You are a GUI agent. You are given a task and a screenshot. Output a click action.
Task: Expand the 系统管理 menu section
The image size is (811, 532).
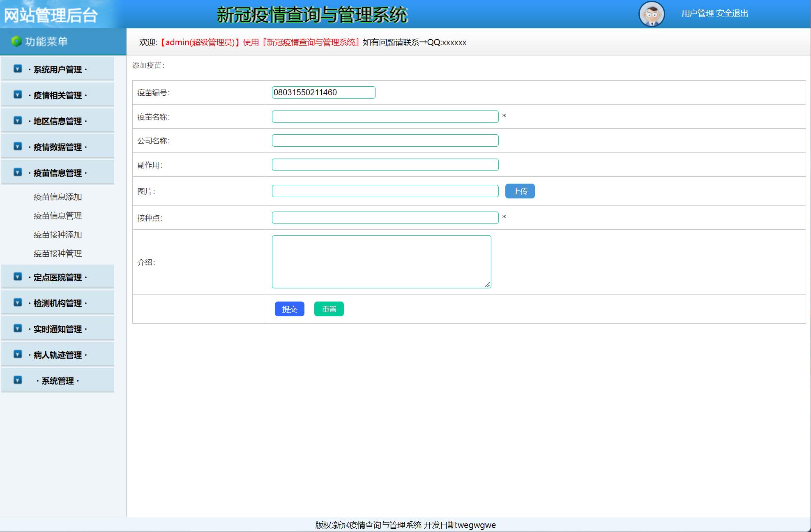[58, 381]
